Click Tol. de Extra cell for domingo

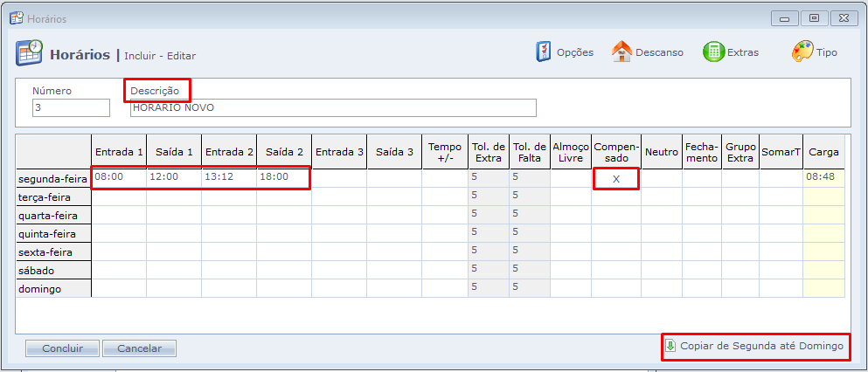[x=488, y=287]
